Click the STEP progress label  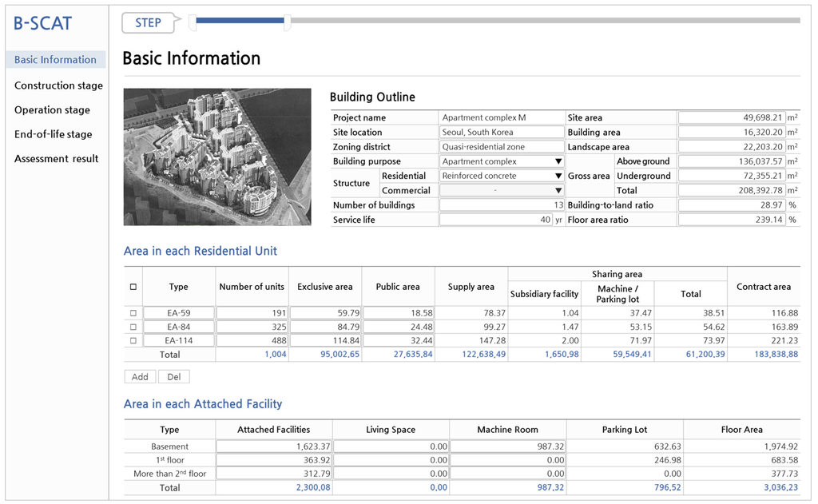coord(148,23)
